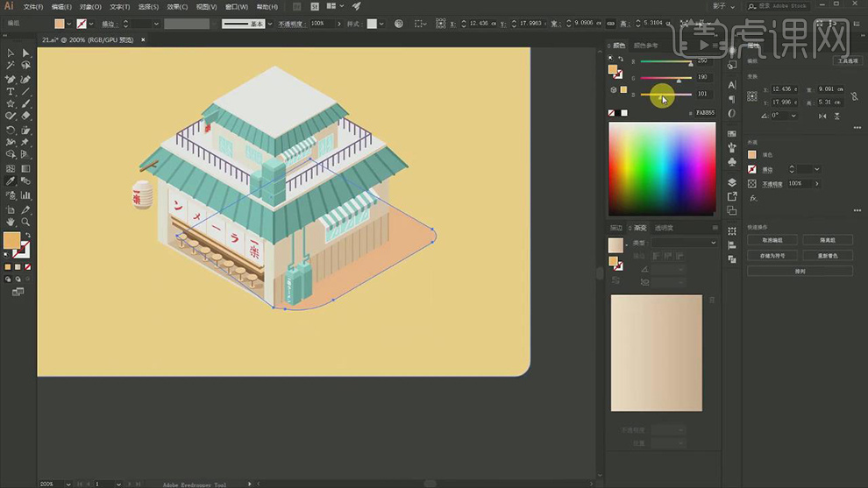This screenshot has height=488, width=868.
Task: Pick the Eyedropper tool
Action: (x=11, y=181)
